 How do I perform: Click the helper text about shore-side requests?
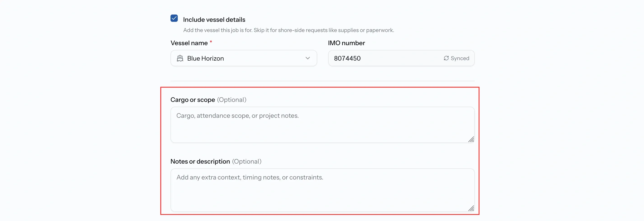point(288,30)
